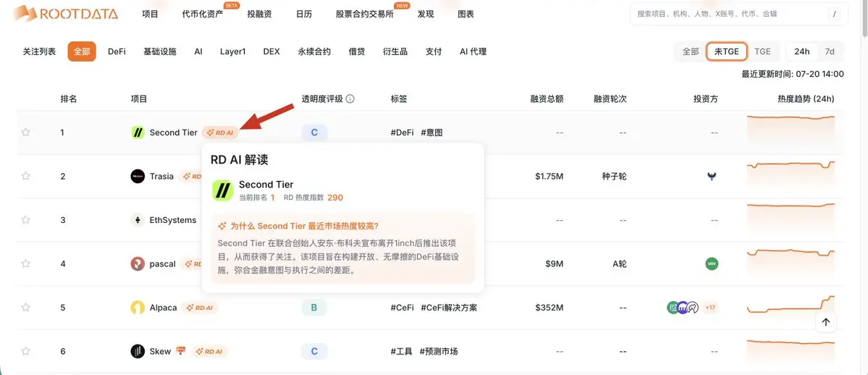
Task: Star the EthSystems row
Action: (25, 220)
